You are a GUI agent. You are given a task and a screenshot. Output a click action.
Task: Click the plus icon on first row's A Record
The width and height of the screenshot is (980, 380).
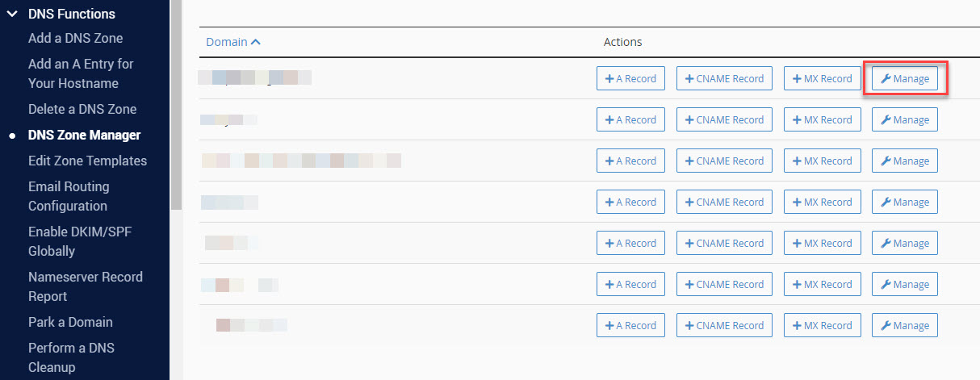coord(609,79)
